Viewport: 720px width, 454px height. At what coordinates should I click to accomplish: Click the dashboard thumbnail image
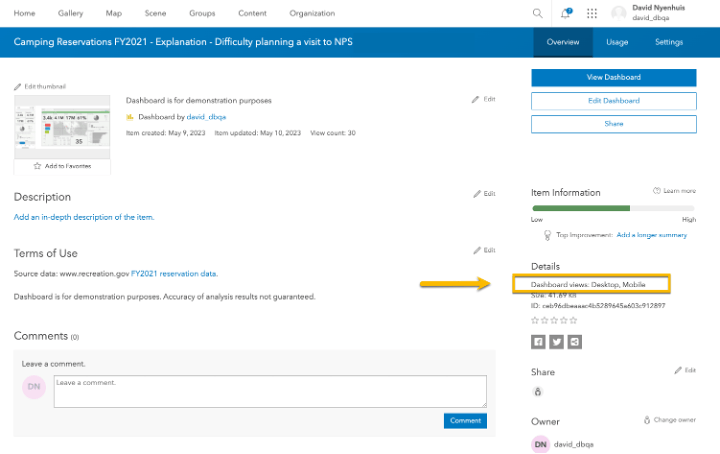pyautogui.click(x=62, y=127)
